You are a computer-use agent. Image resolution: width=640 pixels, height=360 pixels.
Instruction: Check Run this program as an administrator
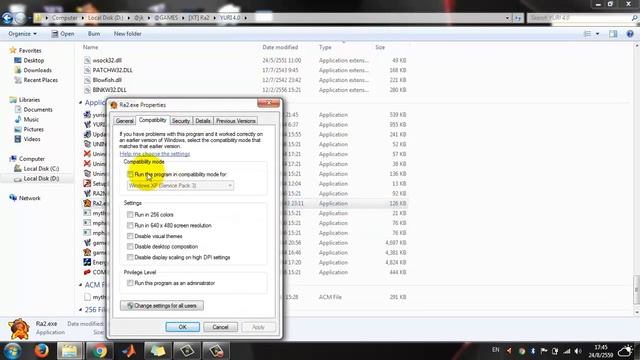tap(130, 283)
